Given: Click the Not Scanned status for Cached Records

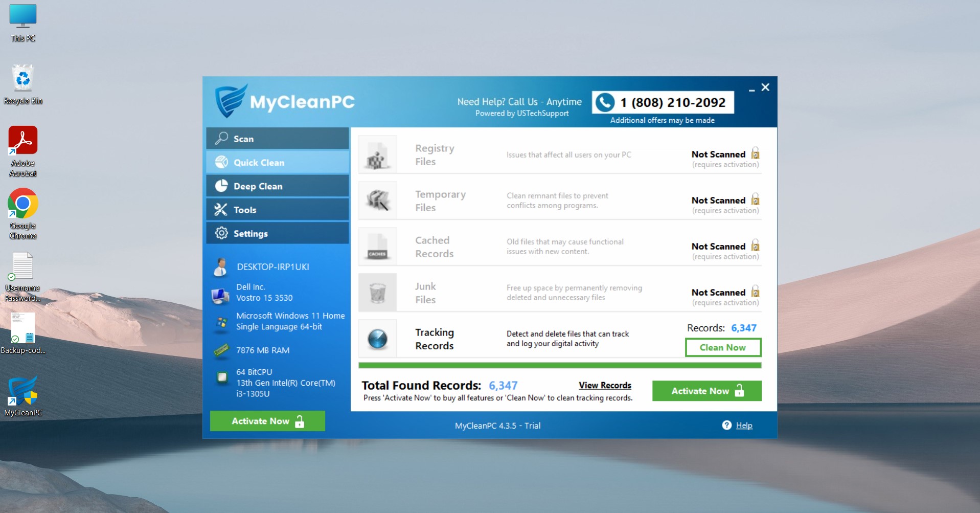Looking at the screenshot, I should pos(718,246).
